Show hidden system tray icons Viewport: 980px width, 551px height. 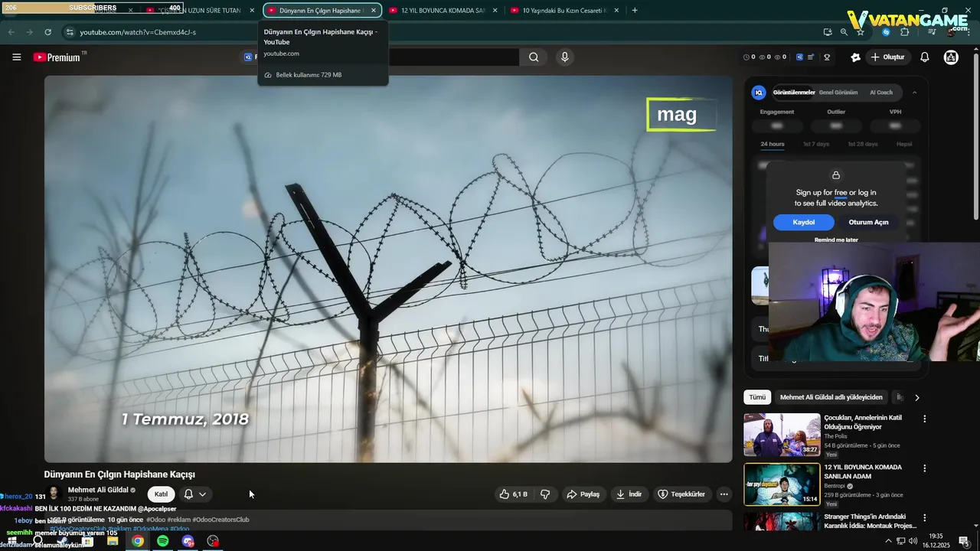coord(889,541)
